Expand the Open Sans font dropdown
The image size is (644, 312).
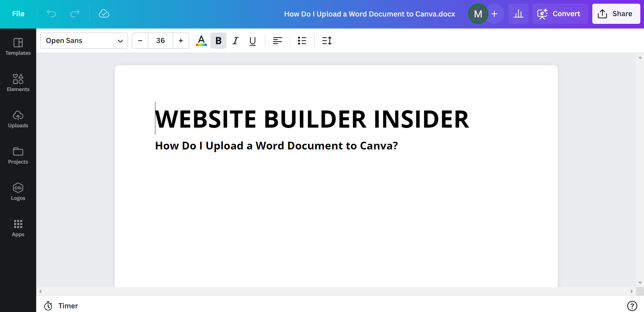[x=84, y=41]
